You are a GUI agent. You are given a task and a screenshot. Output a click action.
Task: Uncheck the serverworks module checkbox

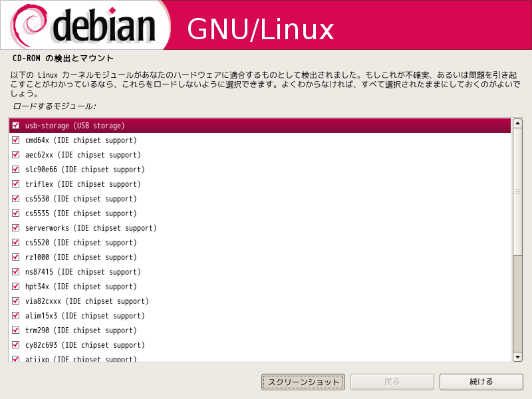pos(15,227)
